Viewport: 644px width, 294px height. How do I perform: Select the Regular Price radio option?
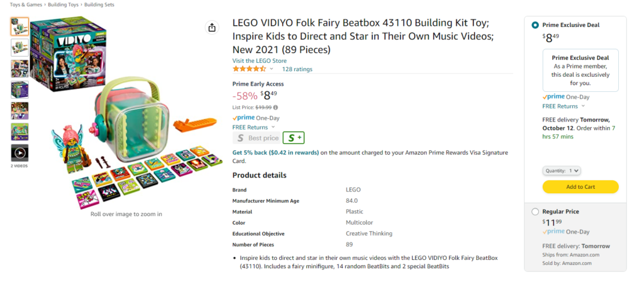click(x=535, y=212)
